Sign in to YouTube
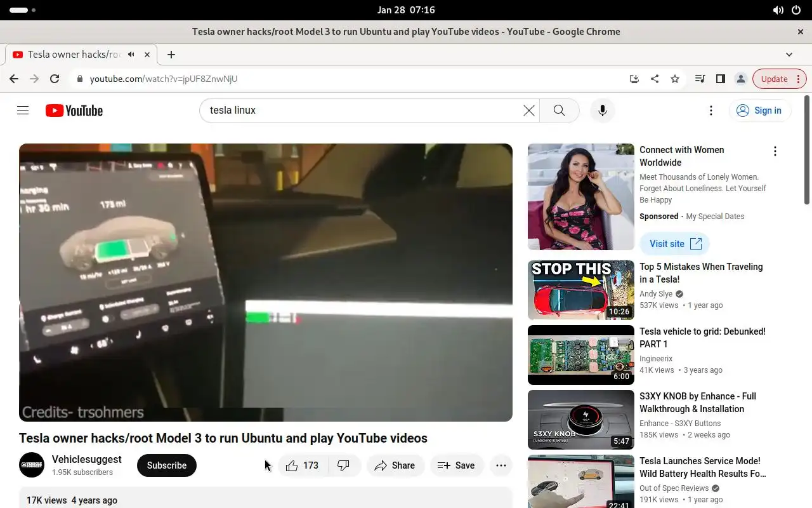This screenshot has height=508, width=812. tap(759, 110)
